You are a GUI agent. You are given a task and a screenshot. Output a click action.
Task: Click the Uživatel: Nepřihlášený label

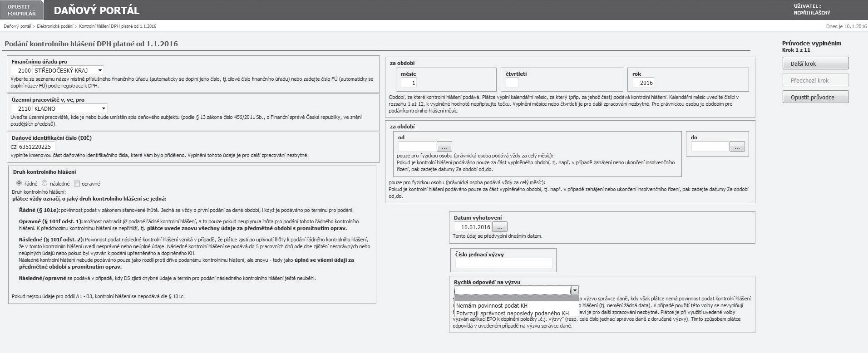(812, 10)
